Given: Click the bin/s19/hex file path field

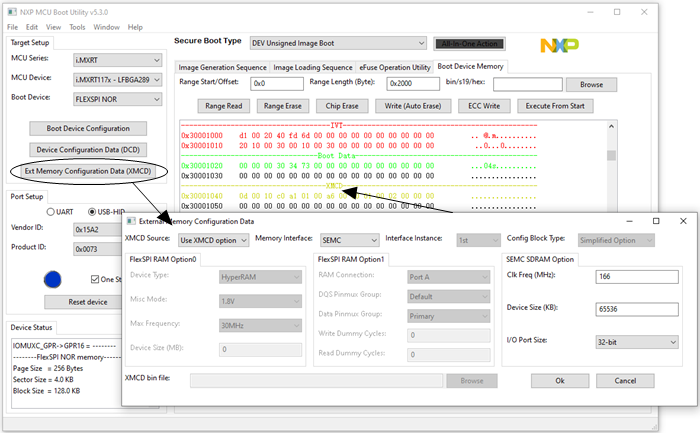Looking at the screenshot, I should pos(528,84).
